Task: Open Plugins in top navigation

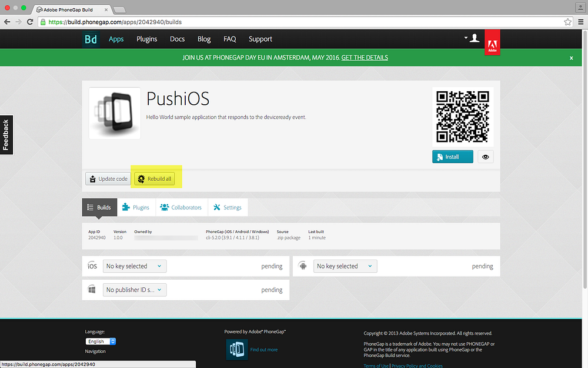Action: [x=146, y=39]
